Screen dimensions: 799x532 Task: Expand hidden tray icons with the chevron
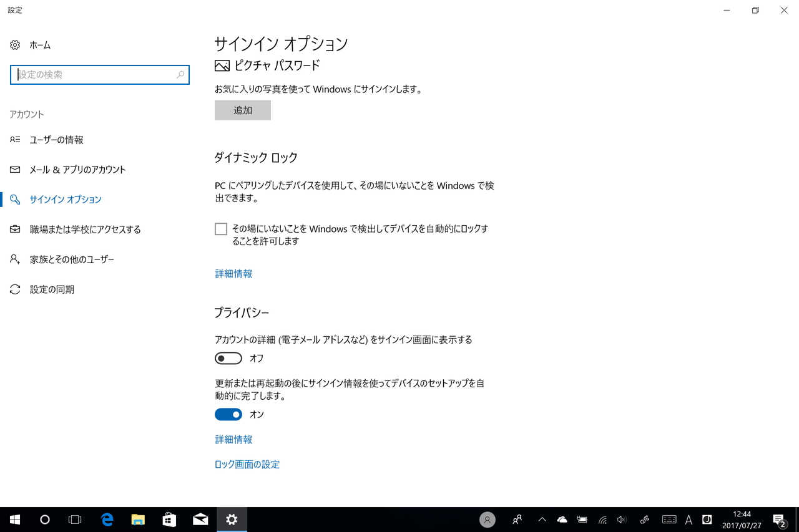click(x=542, y=519)
